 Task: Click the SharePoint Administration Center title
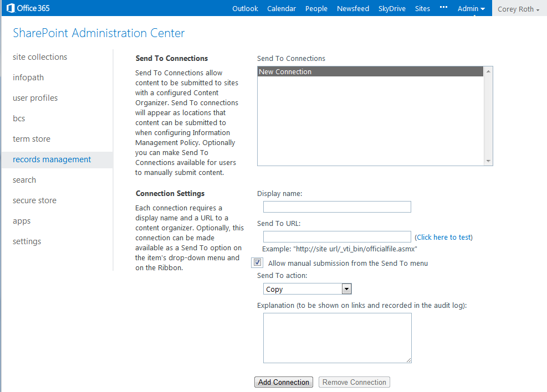coord(99,33)
